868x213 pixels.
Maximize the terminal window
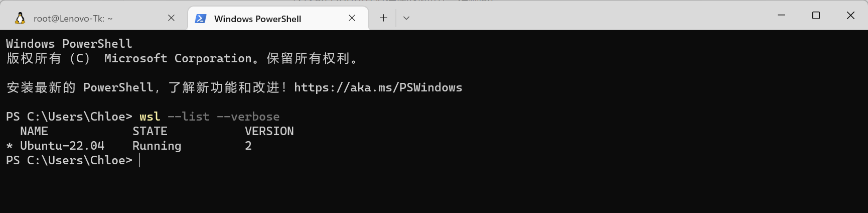(816, 16)
